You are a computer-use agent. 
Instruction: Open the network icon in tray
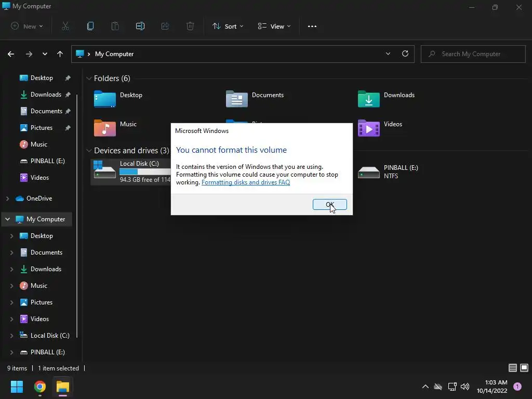[x=452, y=387]
